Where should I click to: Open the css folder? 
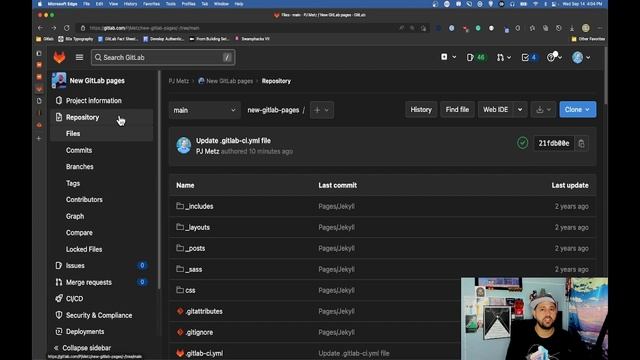pyautogui.click(x=190, y=290)
